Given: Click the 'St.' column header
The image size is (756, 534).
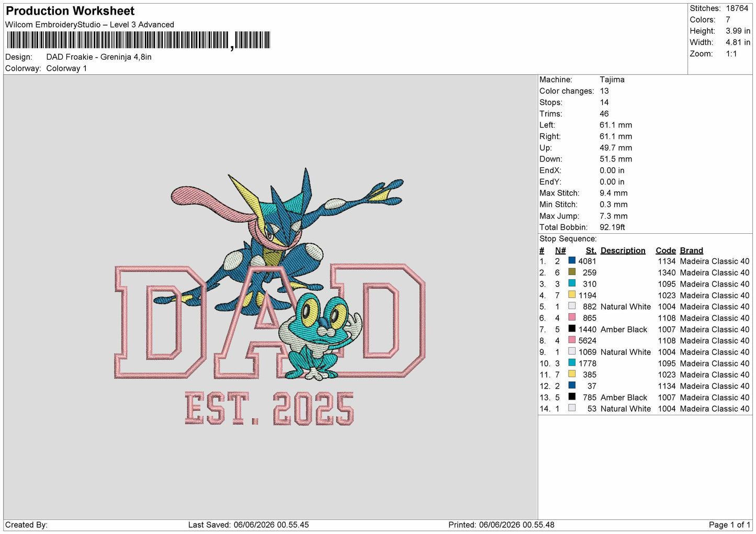Looking at the screenshot, I should (x=591, y=251).
